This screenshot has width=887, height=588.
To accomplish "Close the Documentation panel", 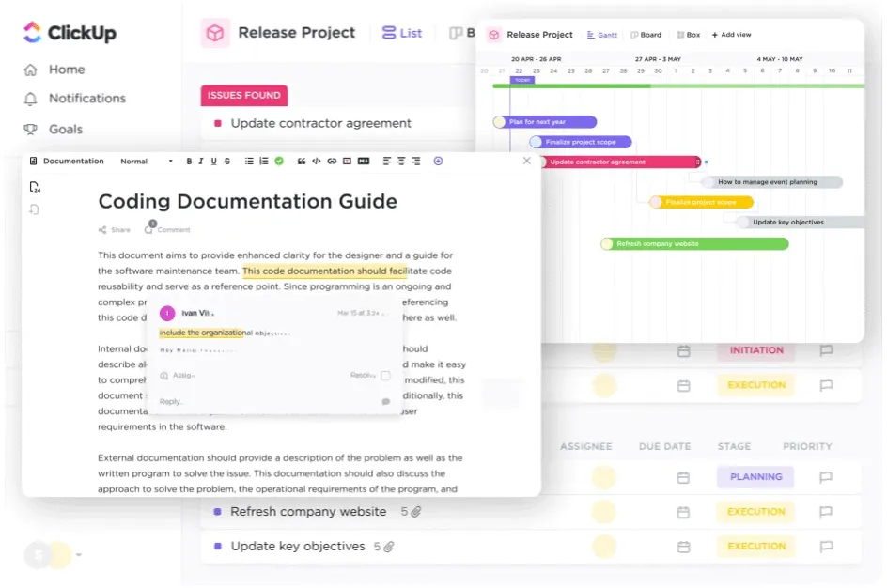I will coord(526,161).
